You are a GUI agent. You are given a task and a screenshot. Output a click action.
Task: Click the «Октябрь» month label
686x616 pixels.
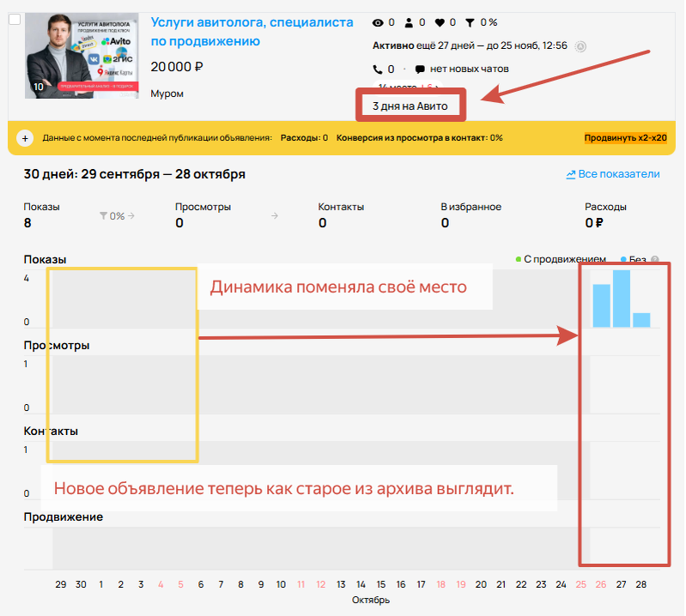pos(371,600)
